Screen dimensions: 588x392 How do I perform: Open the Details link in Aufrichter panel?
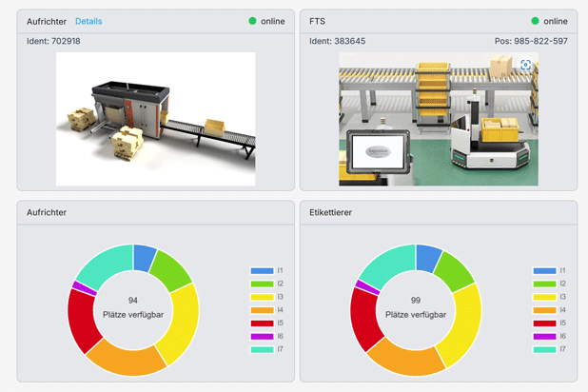[88, 21]
